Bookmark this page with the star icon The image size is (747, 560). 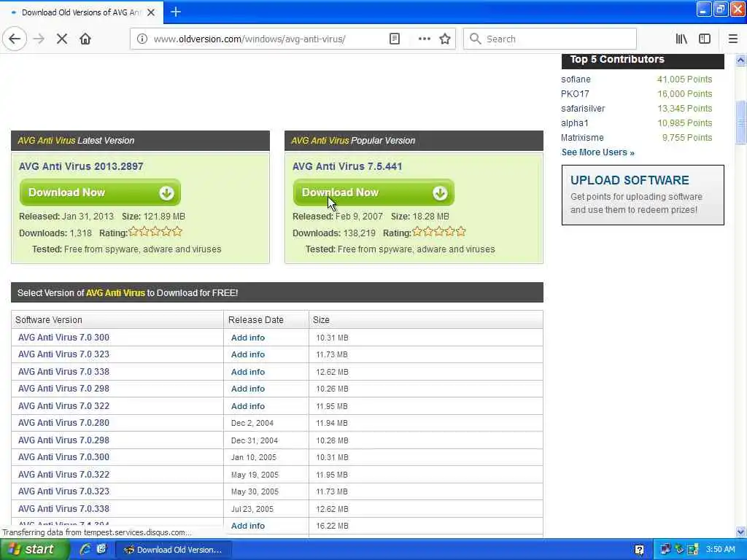[x=445, y=39]
